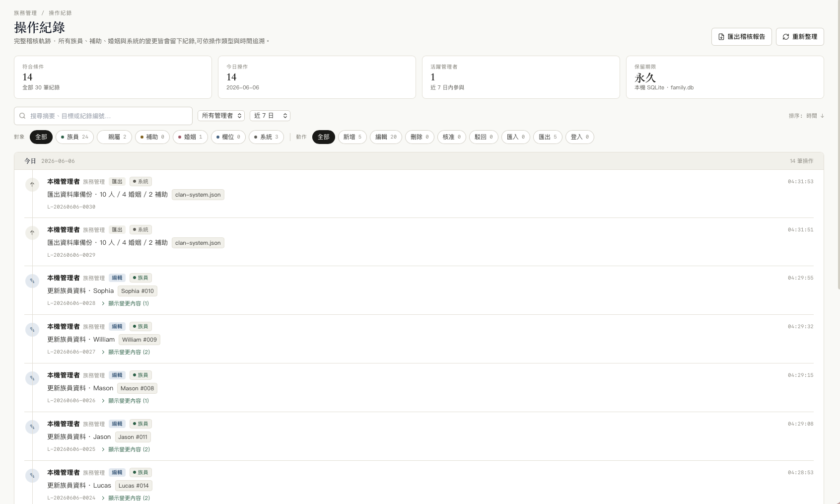Viewport: 840px width, 504px height.
Task: Click the document icon on 匯出稽核報告
Action: (x=721, y=37)
